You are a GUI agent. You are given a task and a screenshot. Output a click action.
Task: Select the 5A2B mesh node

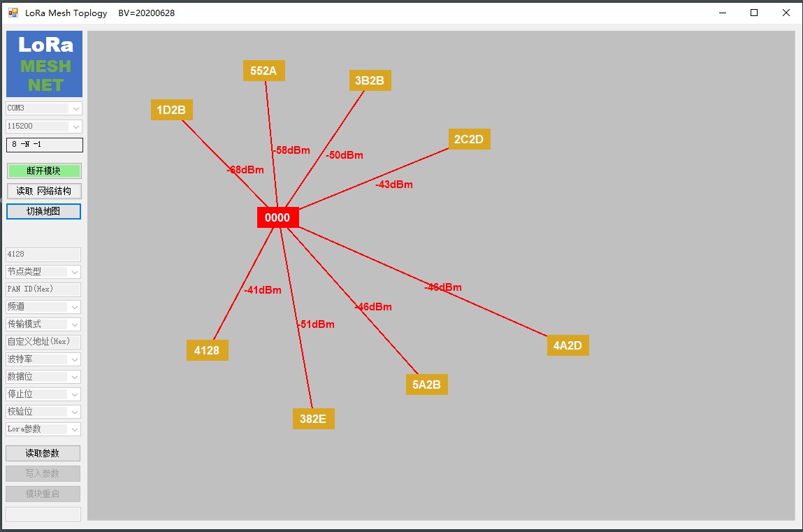pyautogui.click(x=426, y=384)
